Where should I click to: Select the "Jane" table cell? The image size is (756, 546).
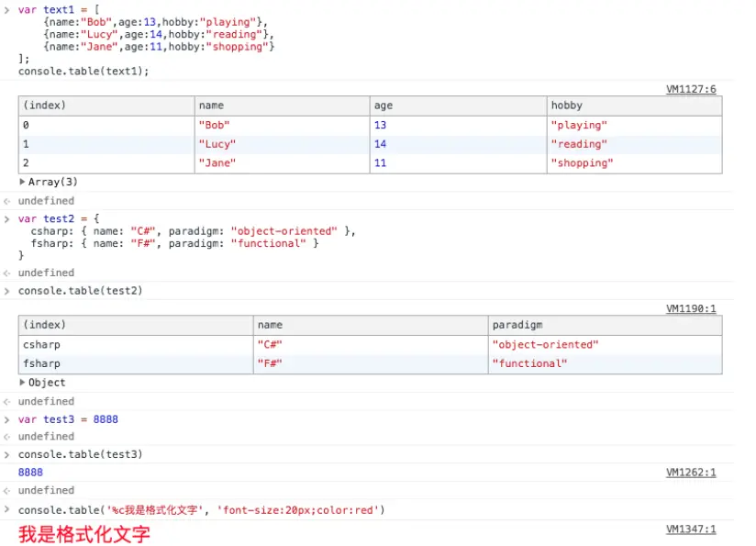tap(282, 163)
